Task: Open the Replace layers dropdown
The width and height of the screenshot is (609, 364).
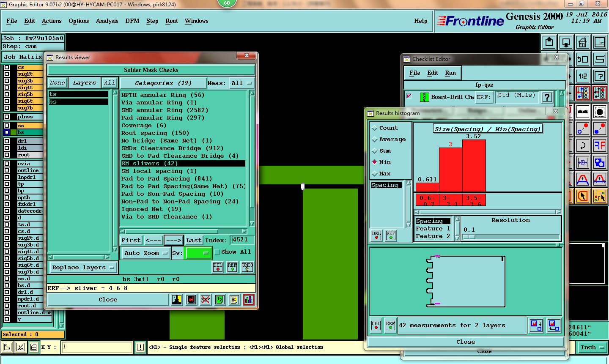Action: point(83,268)
